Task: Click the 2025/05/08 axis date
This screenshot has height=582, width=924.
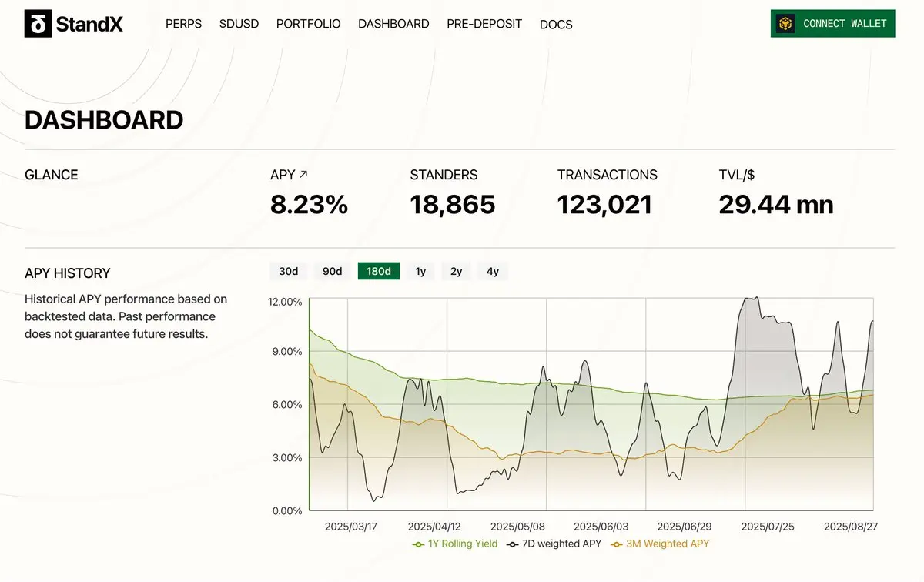Action: point(517,527)
